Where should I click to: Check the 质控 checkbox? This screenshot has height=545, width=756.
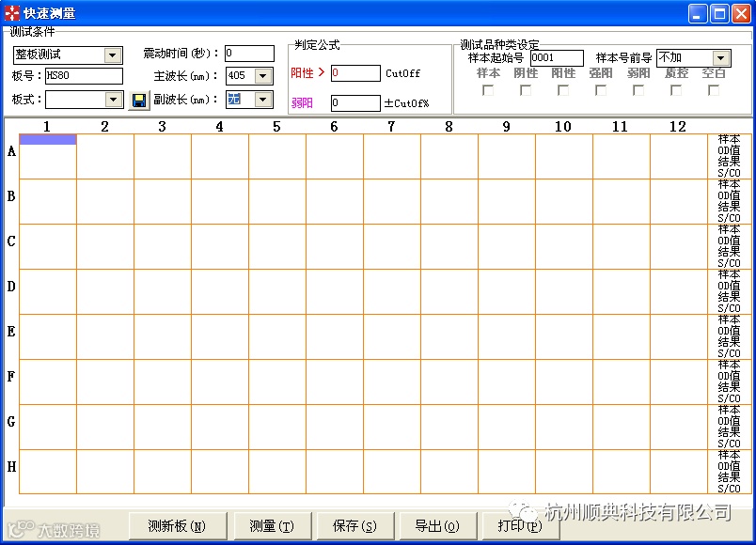tap(676, 90)
